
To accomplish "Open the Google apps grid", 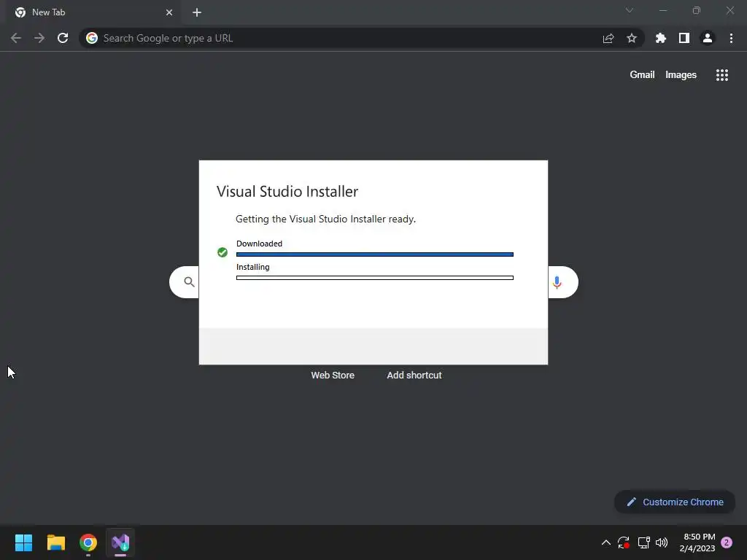I will 722,75.
